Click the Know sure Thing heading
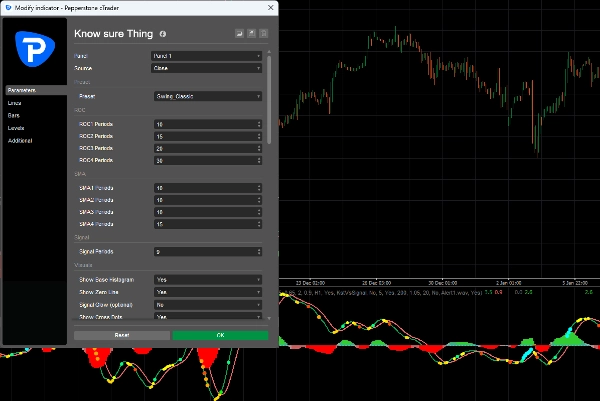The height and width of the screenshot is (401, 600). point(113,34)
